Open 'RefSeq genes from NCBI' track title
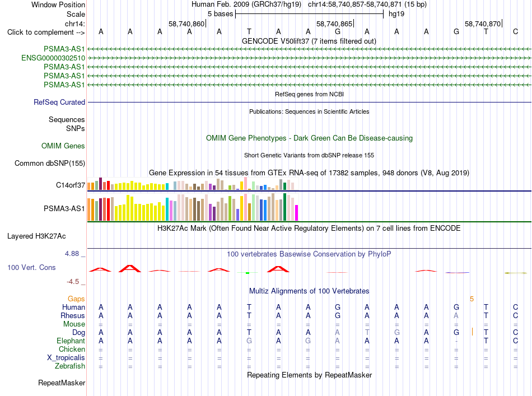532x396 pixels. (310, 94)
